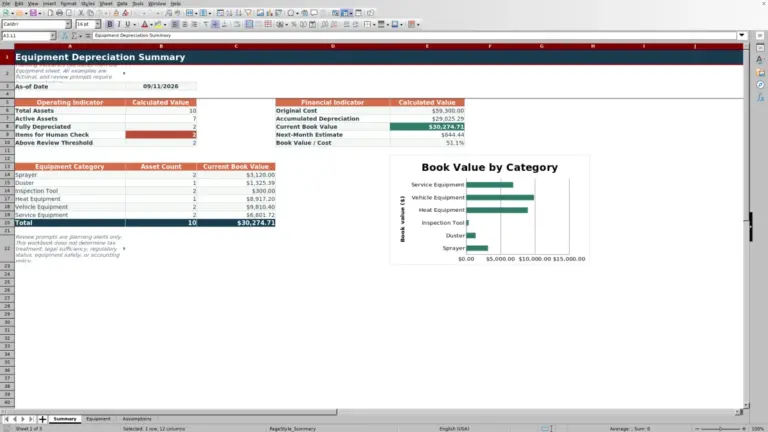The width and height of the screenshot is (768, 432).
Task: Open the font color dropdown arrow
Action: 151,24
